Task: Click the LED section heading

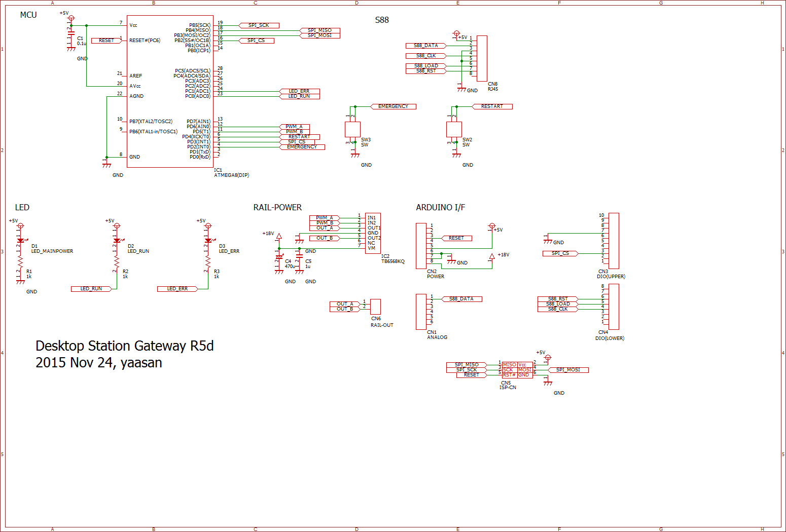Action: click(x=22, y=207)
